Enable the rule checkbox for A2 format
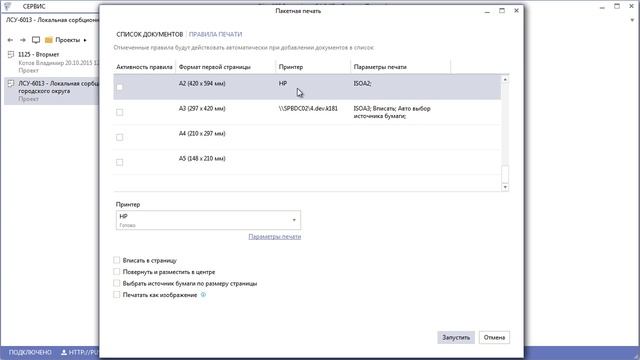640x360 pixels. [x=120, y=87]
